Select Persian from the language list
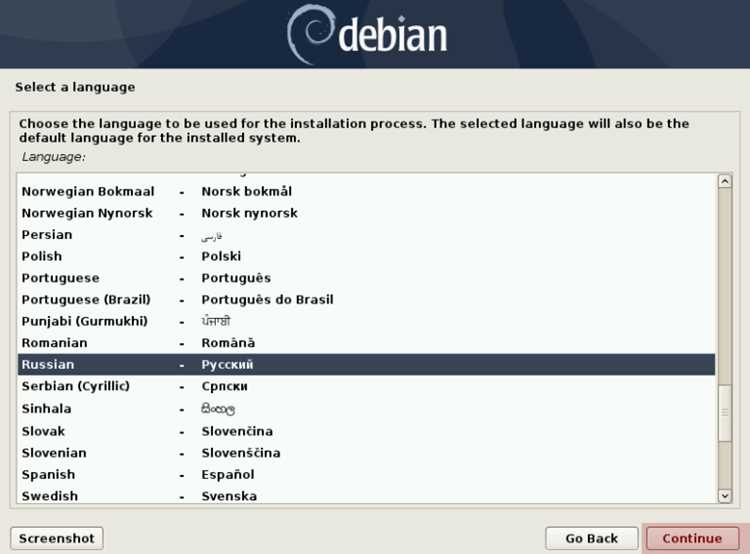 tap(366, 235)
